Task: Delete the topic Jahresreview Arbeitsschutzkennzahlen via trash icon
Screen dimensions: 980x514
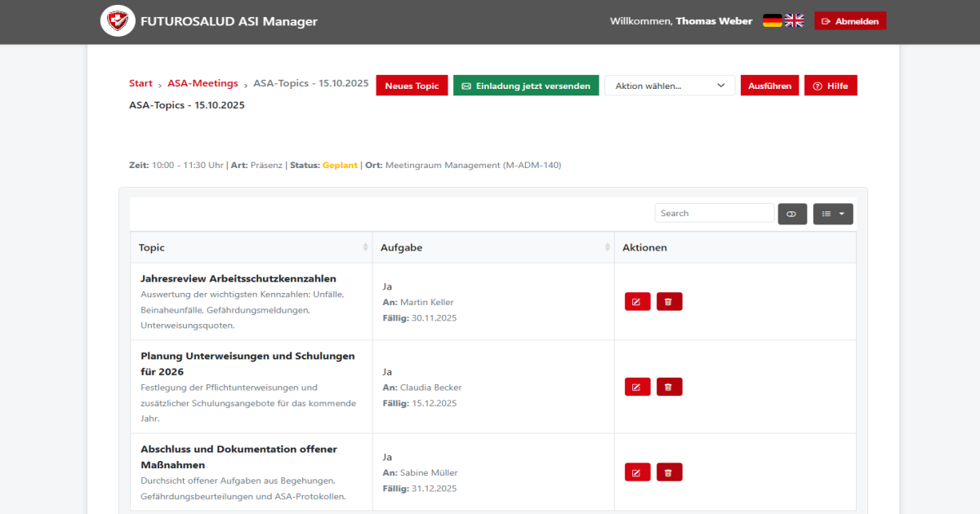Action: coord(669,301)
